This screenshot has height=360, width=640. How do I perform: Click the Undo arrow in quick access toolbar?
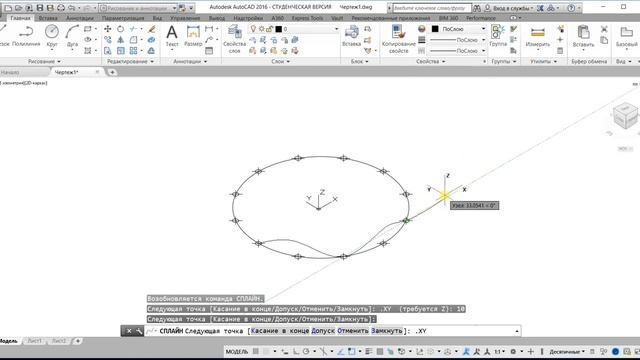pos(72,8)
